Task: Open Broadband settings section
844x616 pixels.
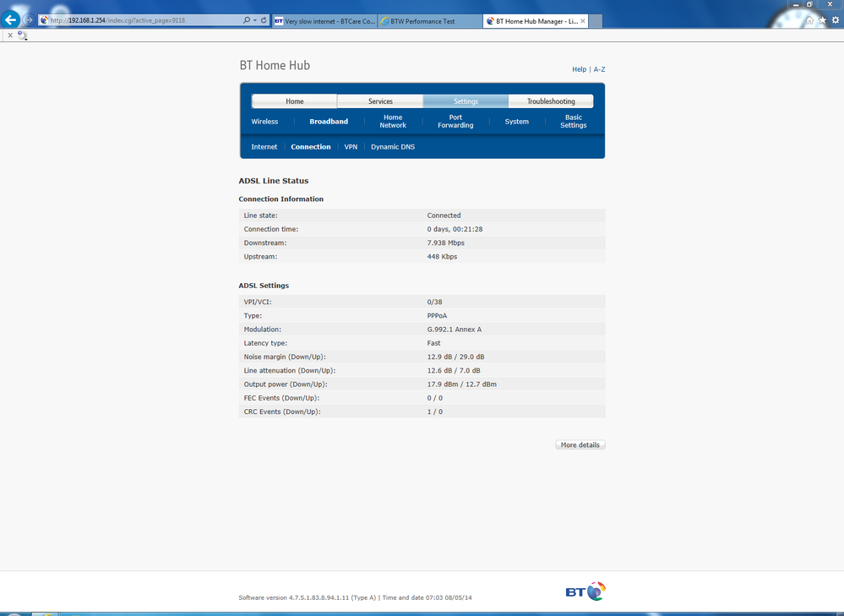Action: (x=329, y=122)
